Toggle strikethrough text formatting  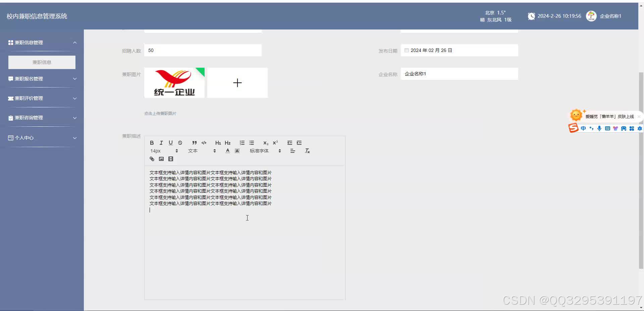(180, 143)
